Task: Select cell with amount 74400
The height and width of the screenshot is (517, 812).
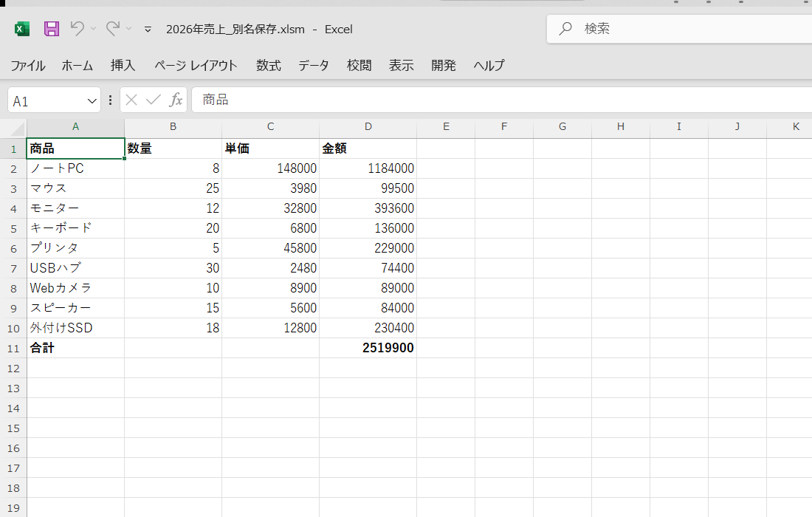Action: (368, 268)
